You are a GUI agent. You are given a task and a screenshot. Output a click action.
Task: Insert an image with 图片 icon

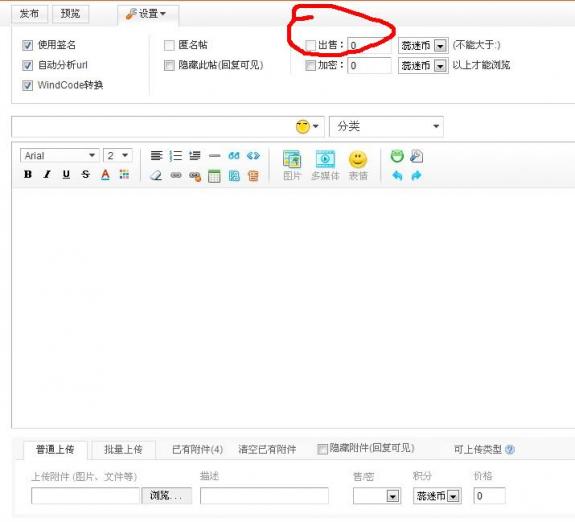coord(292,165)
